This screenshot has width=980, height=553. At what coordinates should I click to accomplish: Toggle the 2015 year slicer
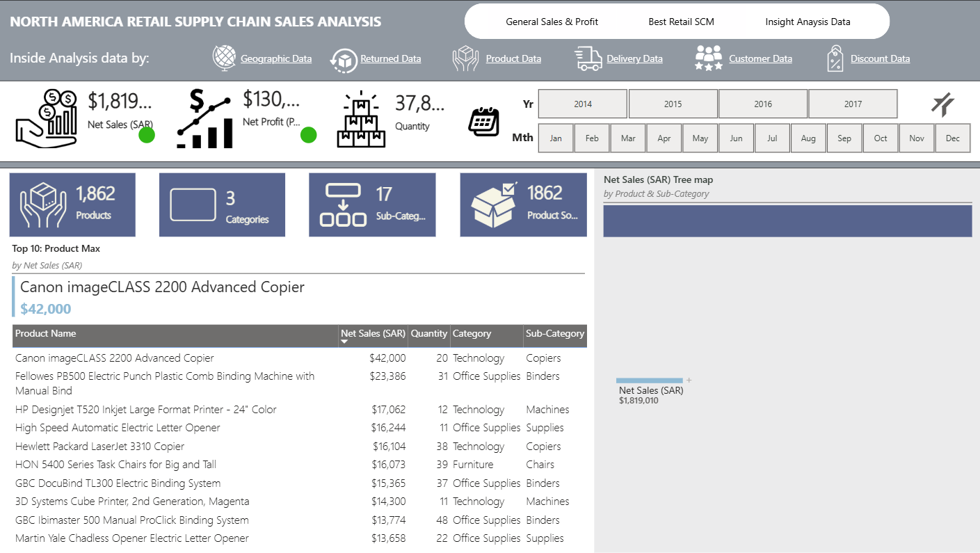(673, 104)
